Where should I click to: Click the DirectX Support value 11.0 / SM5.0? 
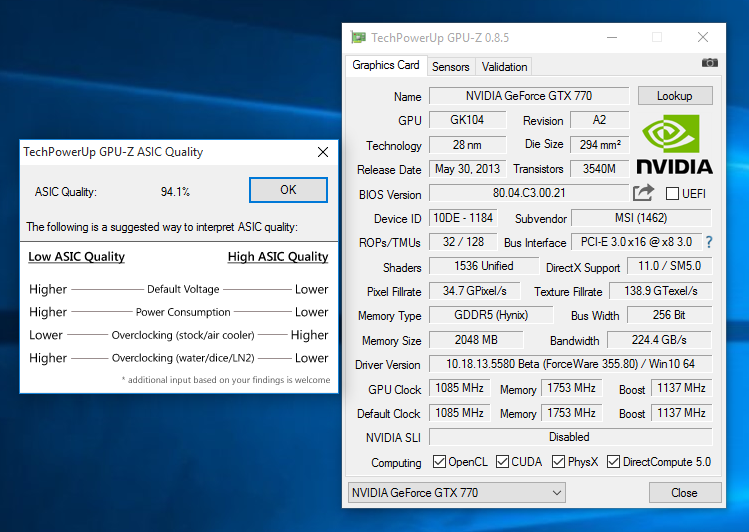point(669,266)
